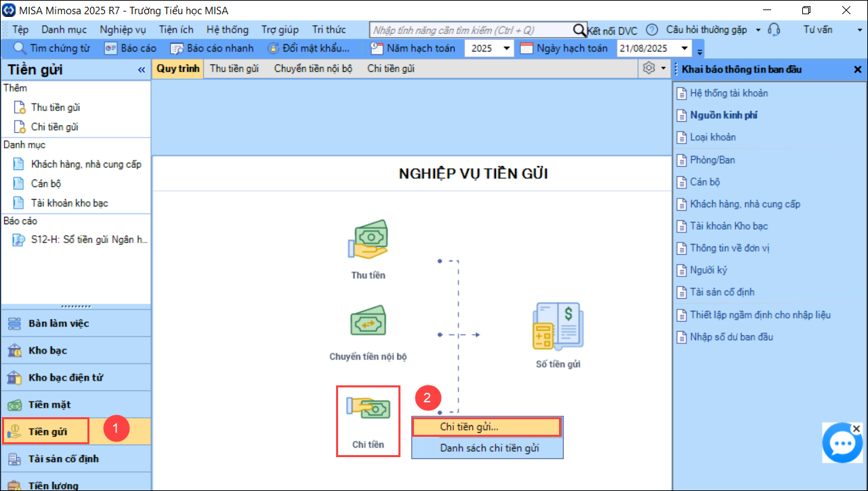
Task: Open the chat bubble support widget
Action: pyautogui.click(x=842, y=444)
